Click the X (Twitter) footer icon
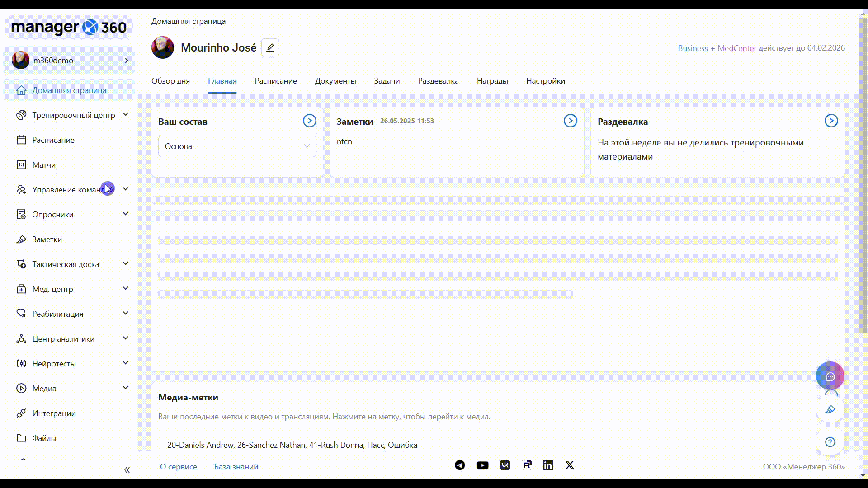This screenshot has height=488, width=868. point(570,465)
